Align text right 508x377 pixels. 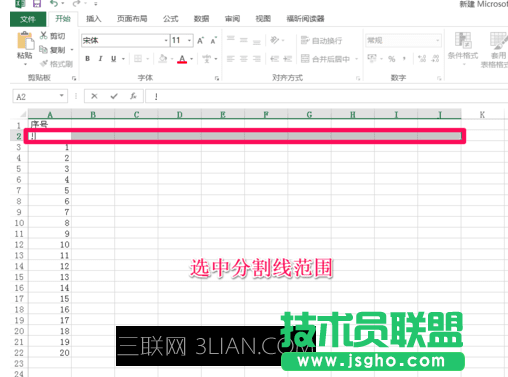click(257, 59)
